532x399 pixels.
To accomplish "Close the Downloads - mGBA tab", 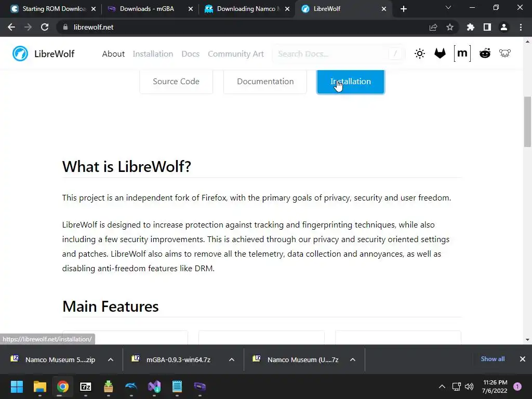I will tap(191, 9).
